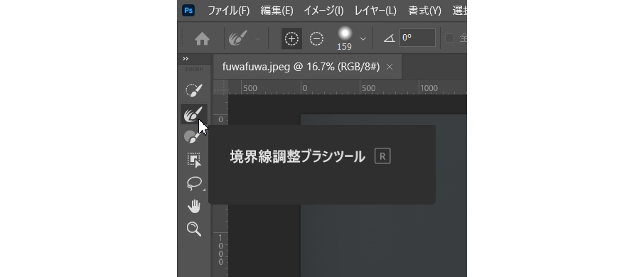Open the ファイル(F) menu
The height and width of the screenshot is (277, 644).
click(228, 11)
